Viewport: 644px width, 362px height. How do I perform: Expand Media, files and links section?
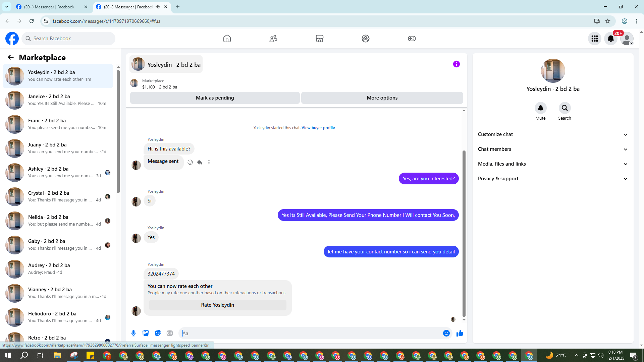(553, 164)
